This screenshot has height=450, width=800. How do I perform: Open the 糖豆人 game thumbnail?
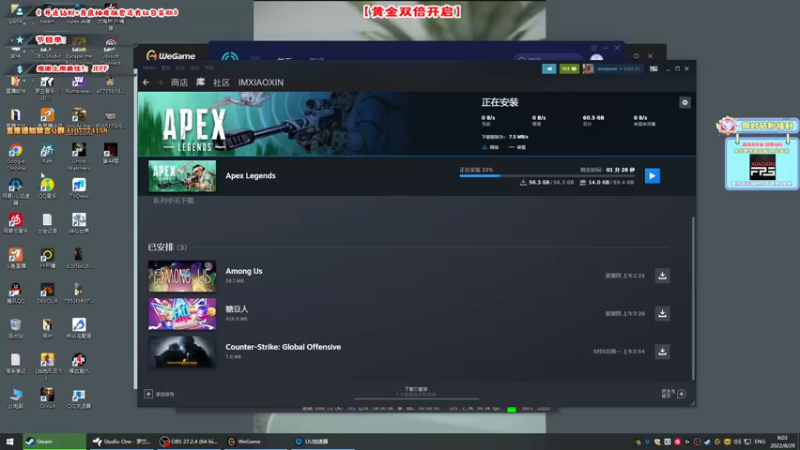pyautogui.click(x=182, y=314)
